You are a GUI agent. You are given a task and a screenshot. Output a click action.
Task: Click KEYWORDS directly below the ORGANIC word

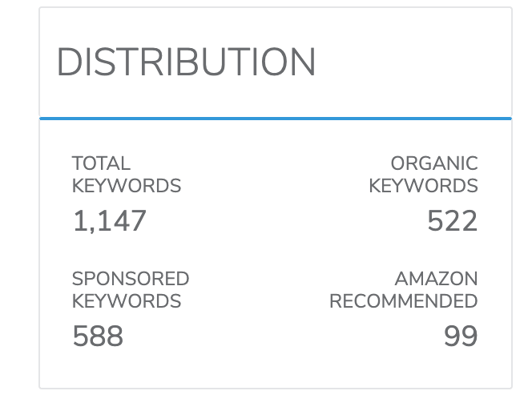pyautogui.click(x=423, y=186)
